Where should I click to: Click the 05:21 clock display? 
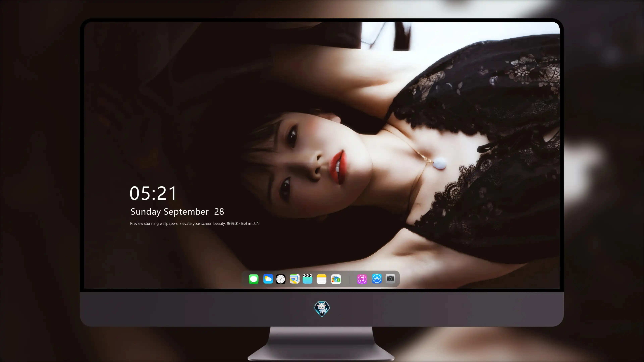pyautogui.click(x=153, y=193)
